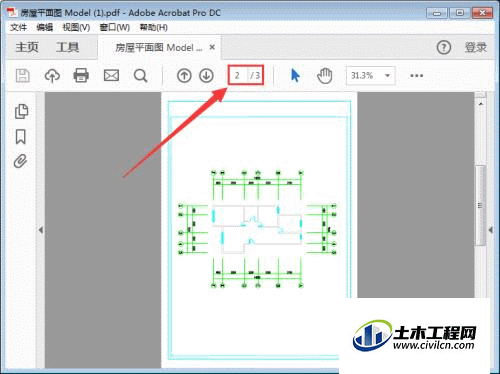This screenshot has width=500, height=374.
Task: Open the 帮助(H) menu
Action: click(153, 27)
